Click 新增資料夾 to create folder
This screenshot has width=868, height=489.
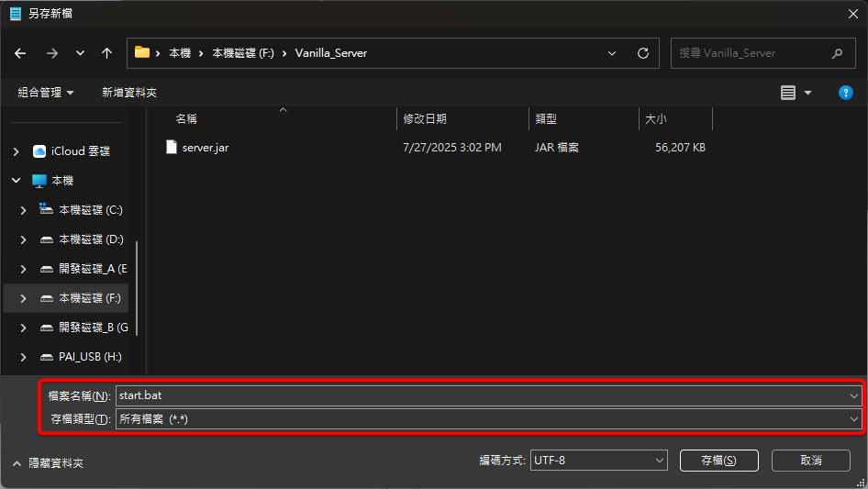(129, 93)
